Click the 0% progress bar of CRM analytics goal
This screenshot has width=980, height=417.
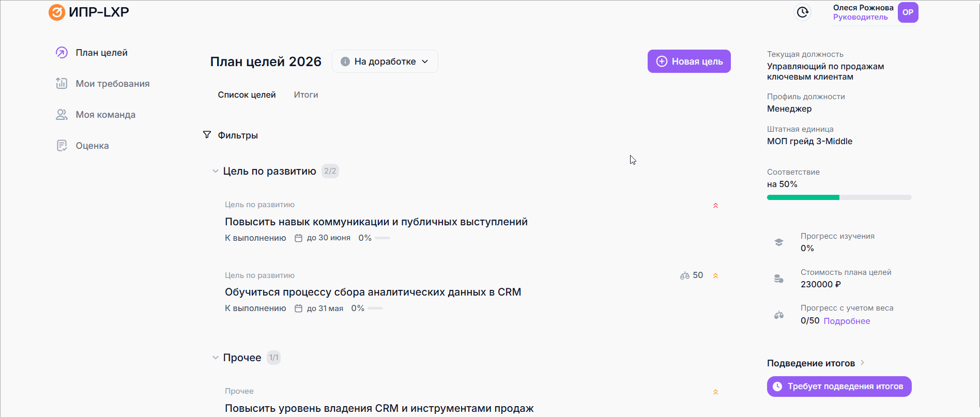point(375,308)
